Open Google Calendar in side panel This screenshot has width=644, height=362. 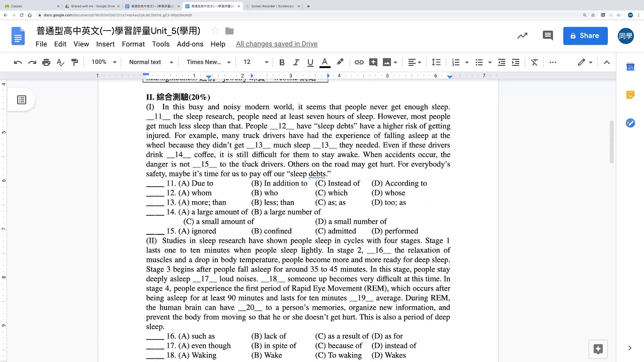630,67
